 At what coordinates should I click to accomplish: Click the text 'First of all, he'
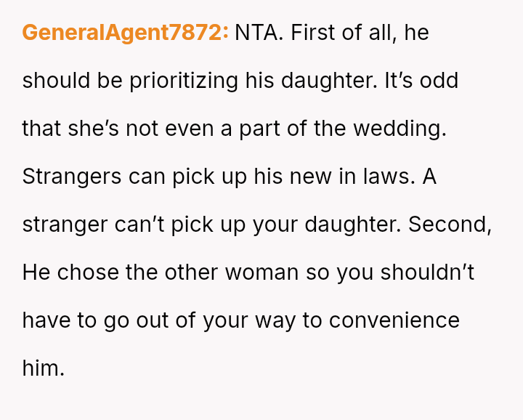tap(360, 33)
